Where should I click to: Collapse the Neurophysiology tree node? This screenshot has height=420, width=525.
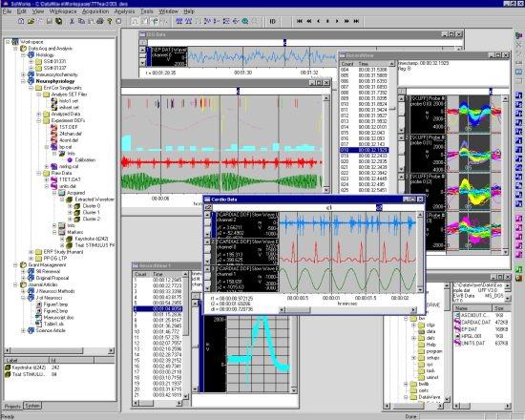(x=23, y=81)
